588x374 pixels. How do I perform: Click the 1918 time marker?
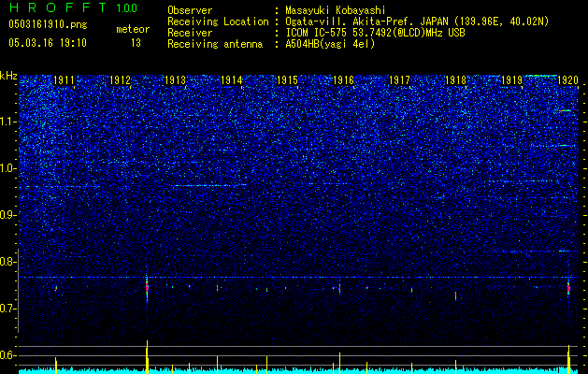click(455, 80)
